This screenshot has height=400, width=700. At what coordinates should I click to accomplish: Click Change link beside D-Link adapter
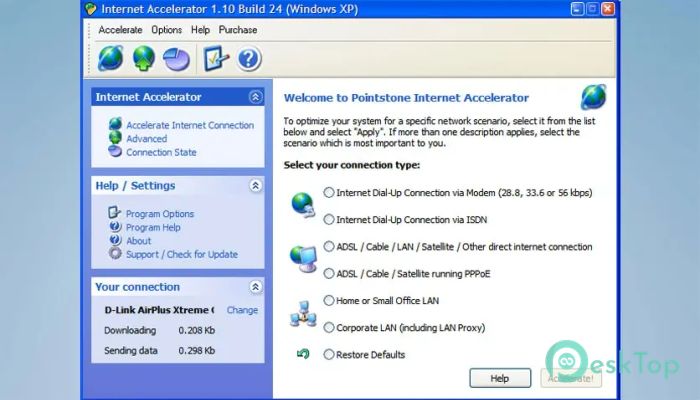pos(242,310)
